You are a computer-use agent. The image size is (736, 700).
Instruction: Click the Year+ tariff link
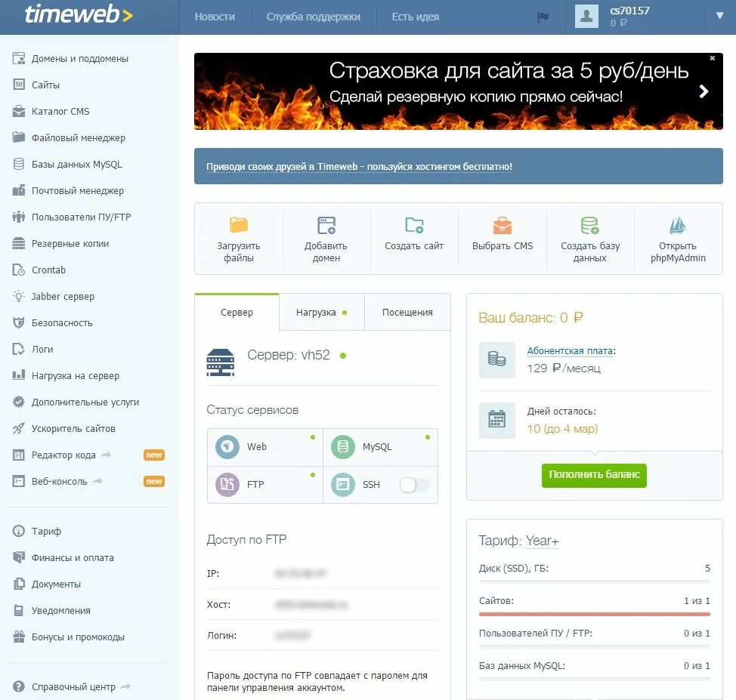pyautogui.click(x=542, y=541)
